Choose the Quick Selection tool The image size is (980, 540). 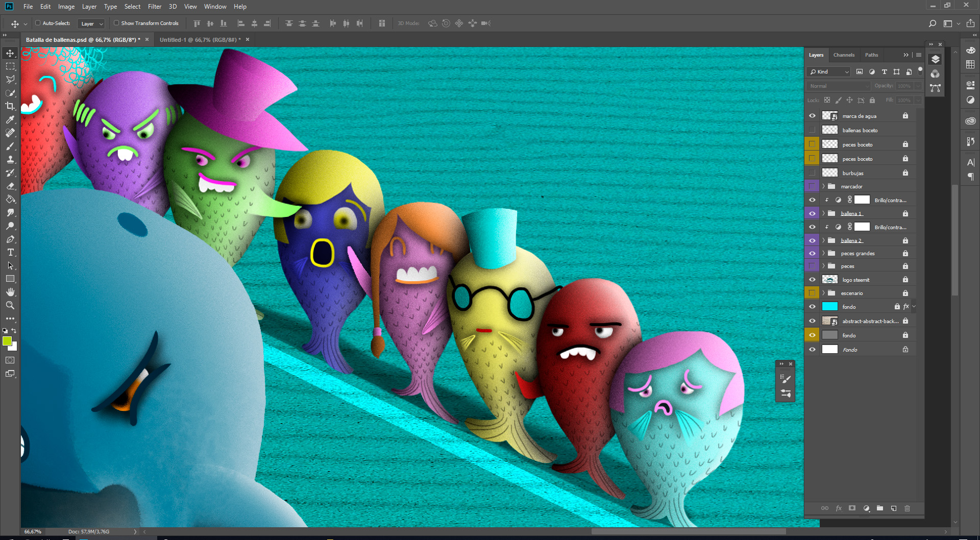10,93
